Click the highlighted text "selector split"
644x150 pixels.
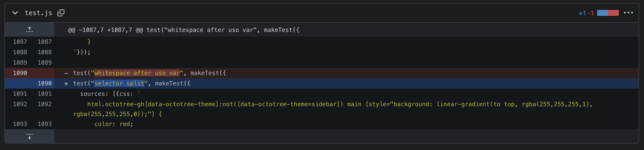(119, 83)
